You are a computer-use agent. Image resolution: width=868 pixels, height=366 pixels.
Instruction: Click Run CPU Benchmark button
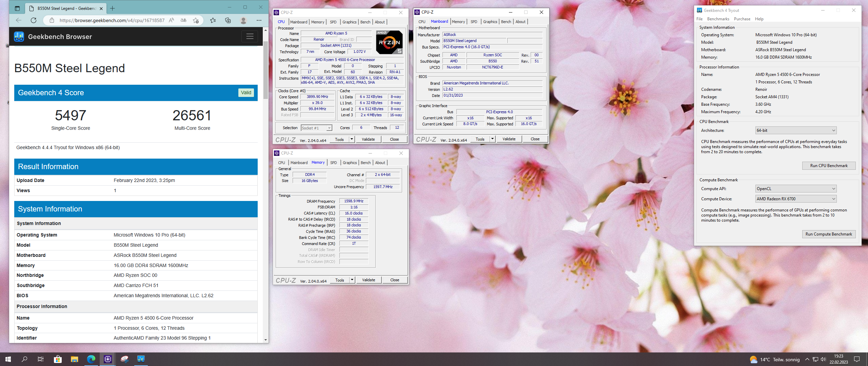coord(829,166)
